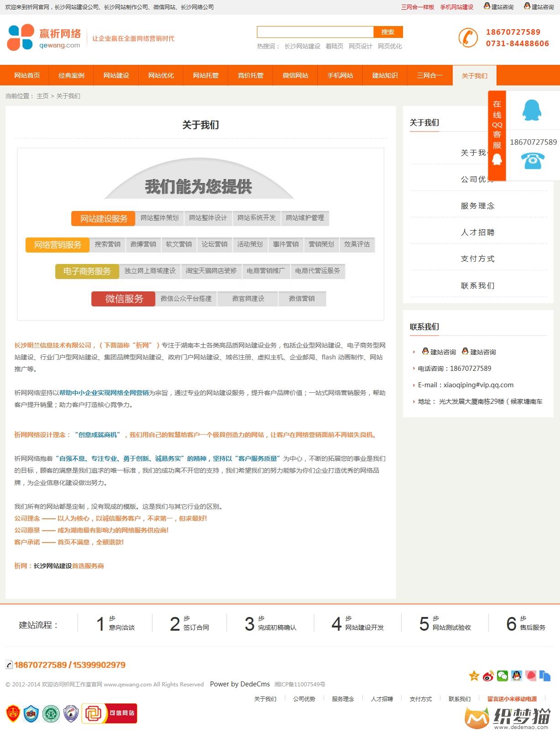The height and width of the screenshot is (738, 560).
Task: Open the 经典案例 navigation menu item
Action: point(72,75)
